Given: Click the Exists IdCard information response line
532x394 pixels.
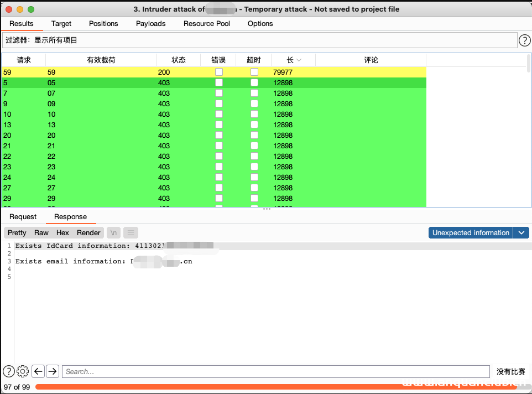Looking at the screenshot, I should tap(114, 246).
